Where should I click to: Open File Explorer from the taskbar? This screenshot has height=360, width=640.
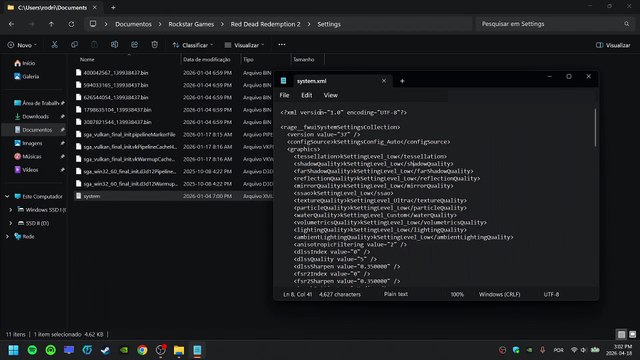point(179,350)
